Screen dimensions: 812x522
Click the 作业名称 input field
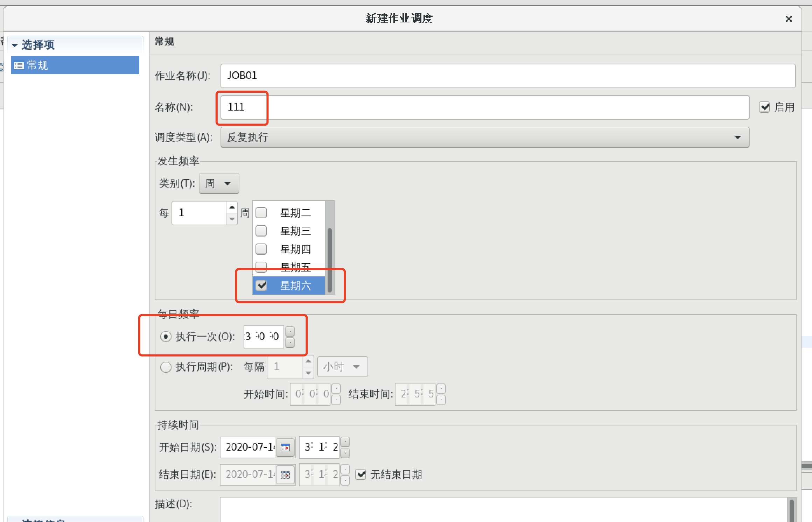coord(507,76)
